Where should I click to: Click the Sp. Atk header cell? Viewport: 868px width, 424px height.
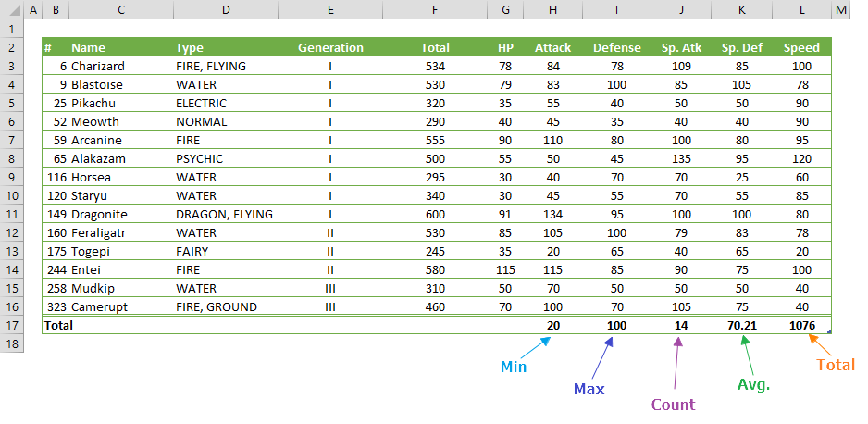tap(681, 47)
